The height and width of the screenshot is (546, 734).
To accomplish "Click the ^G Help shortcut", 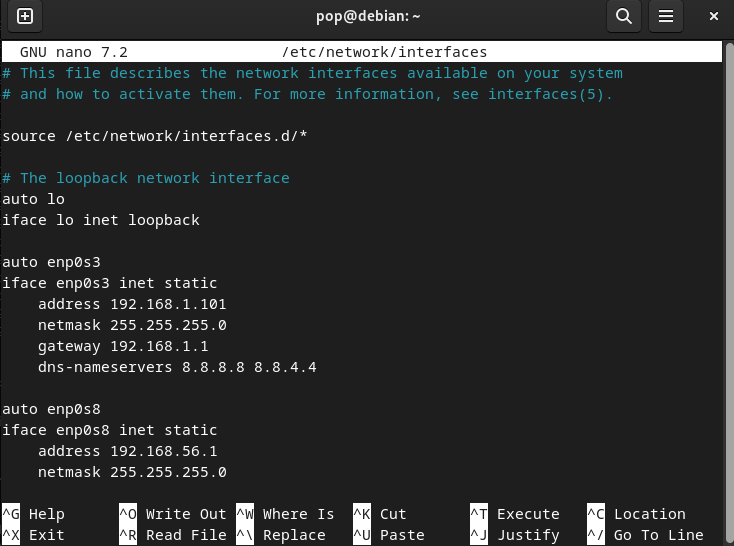I will click(34, 514).
